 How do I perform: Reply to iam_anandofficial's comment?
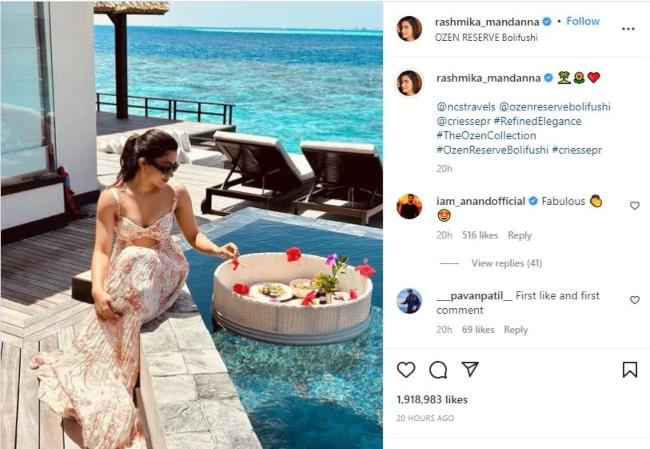click(519, 235)
